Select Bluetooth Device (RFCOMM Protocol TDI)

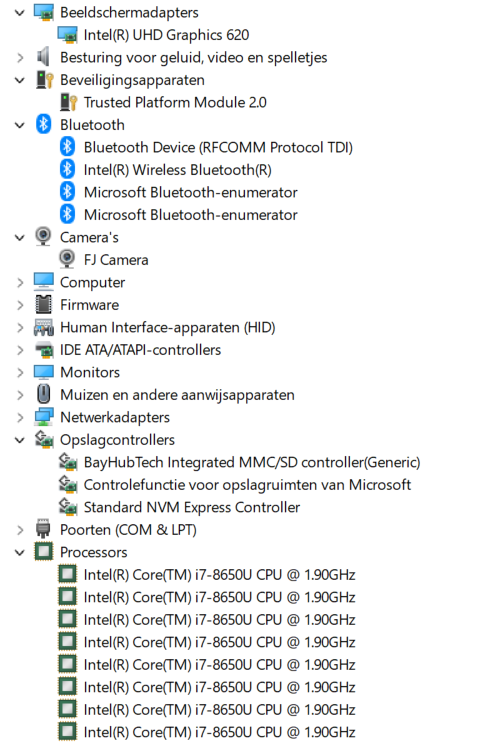pos(218,147)
